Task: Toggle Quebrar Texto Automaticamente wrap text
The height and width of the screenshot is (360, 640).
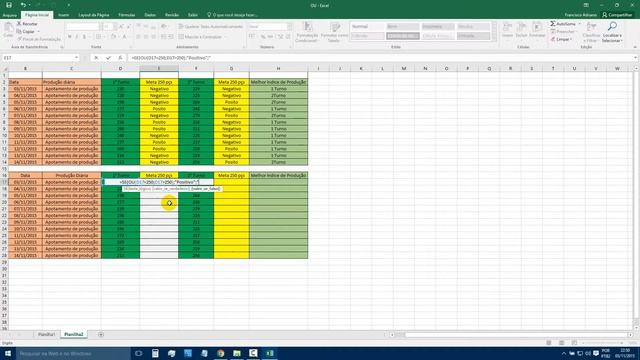Action: [211, 27]
